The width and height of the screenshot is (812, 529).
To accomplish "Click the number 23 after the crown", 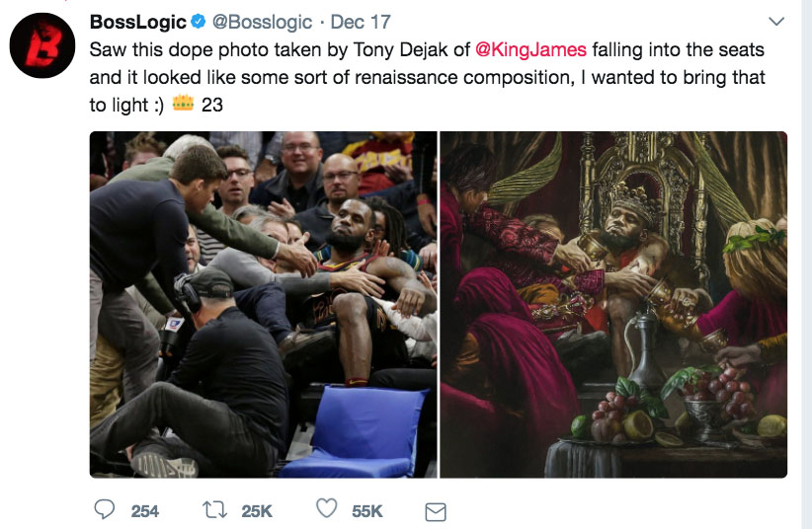I will [212, 104].
